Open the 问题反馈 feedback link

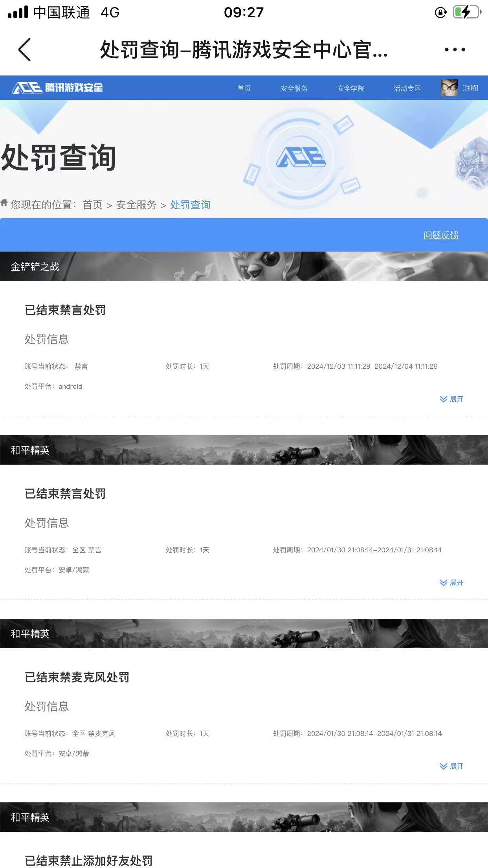point(441,235)
